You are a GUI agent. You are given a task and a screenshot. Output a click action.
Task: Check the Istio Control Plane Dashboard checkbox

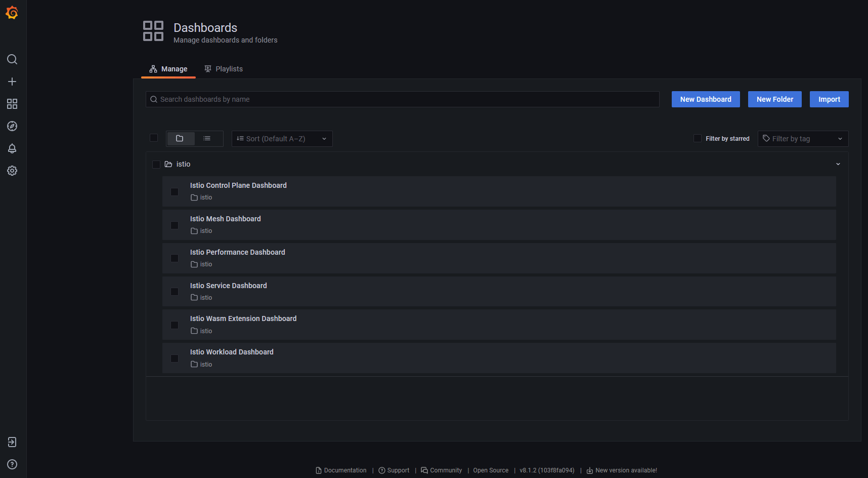[175, 192]
